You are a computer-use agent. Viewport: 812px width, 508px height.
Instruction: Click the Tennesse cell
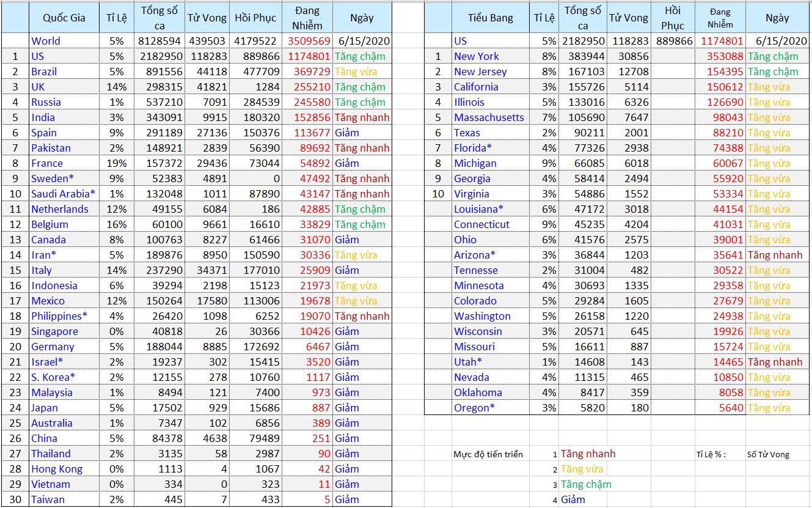(490, 270)
